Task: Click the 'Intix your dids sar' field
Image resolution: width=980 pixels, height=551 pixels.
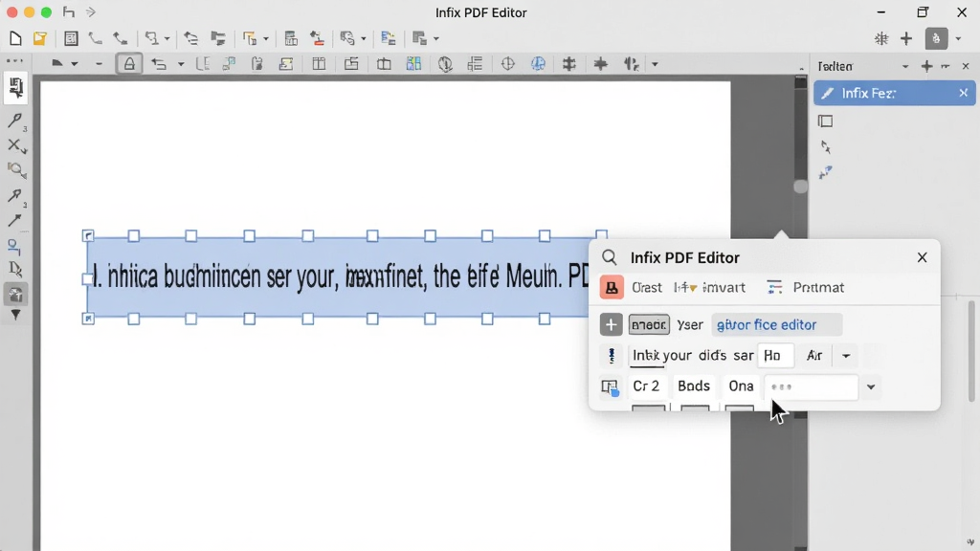Action: [693, 356]
